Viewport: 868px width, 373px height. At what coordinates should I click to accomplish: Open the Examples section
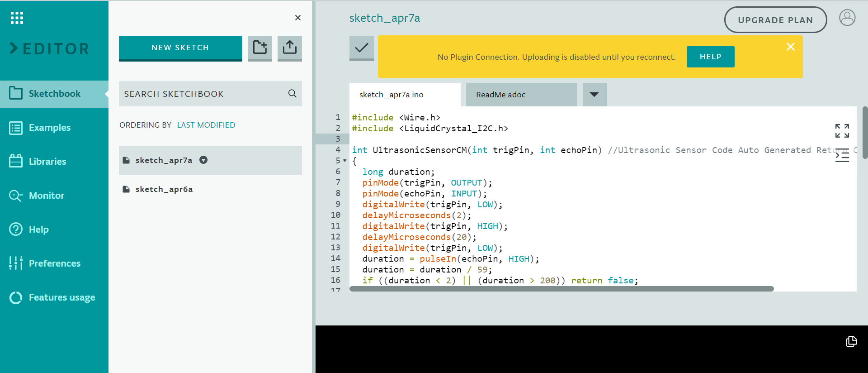tap(54, 128)
